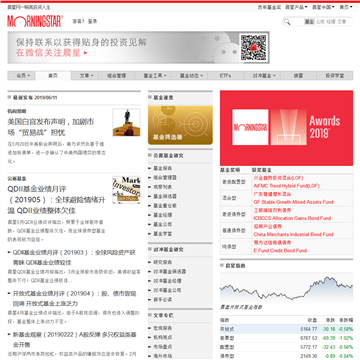The width and height of the screenshot is (360, 360).
Task: Open 基金学堂 in the sidebar list
Action: 163,234
